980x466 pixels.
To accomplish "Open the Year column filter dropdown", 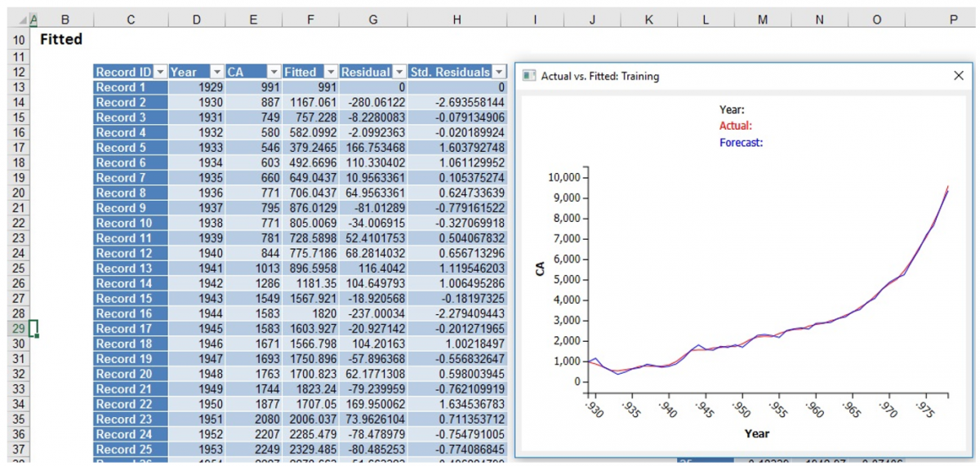I will coord(216,72).
